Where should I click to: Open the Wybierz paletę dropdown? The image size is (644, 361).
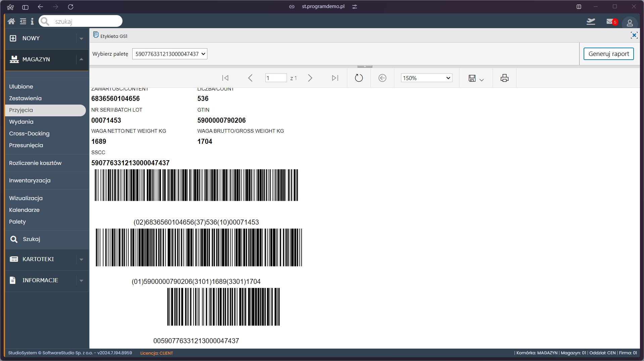[170, 54]
